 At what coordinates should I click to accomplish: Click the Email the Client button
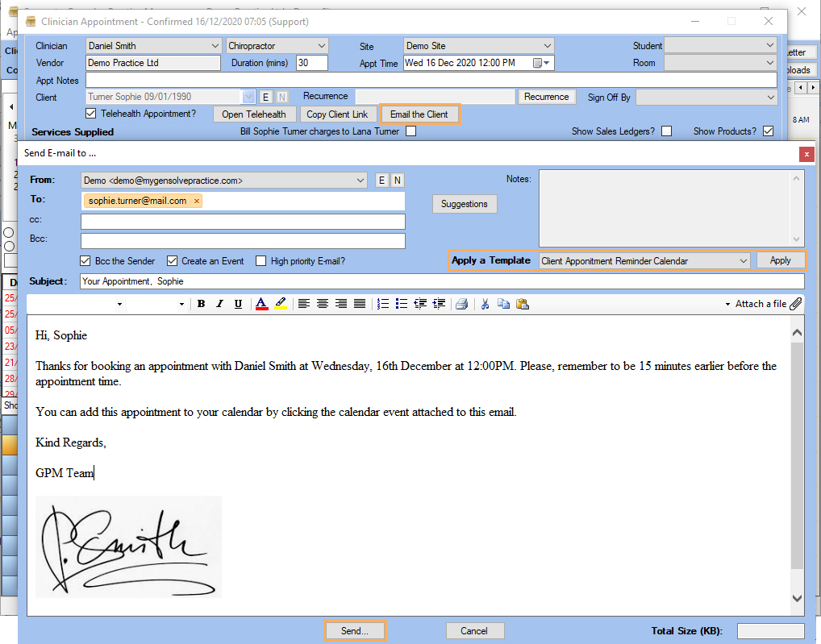click(419, 114)
